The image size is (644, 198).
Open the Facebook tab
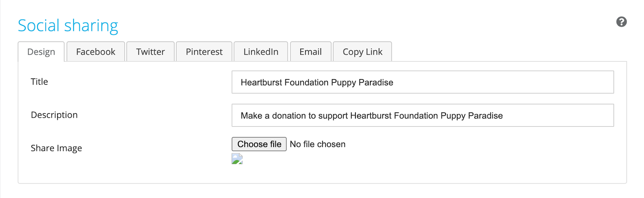coord(95,52)
